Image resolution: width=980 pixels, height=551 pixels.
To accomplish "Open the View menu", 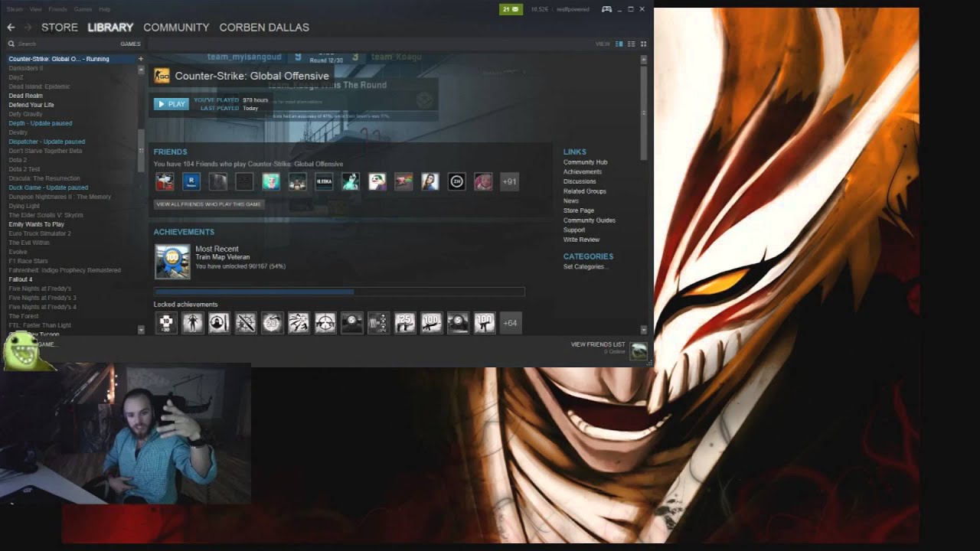I will pos(35,9).
